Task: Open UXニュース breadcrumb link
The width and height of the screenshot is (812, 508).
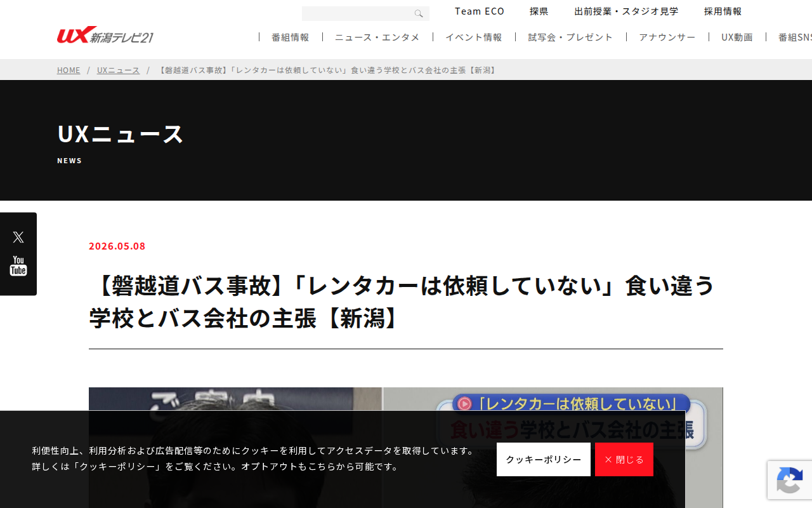Action: (x=118, y=70)
